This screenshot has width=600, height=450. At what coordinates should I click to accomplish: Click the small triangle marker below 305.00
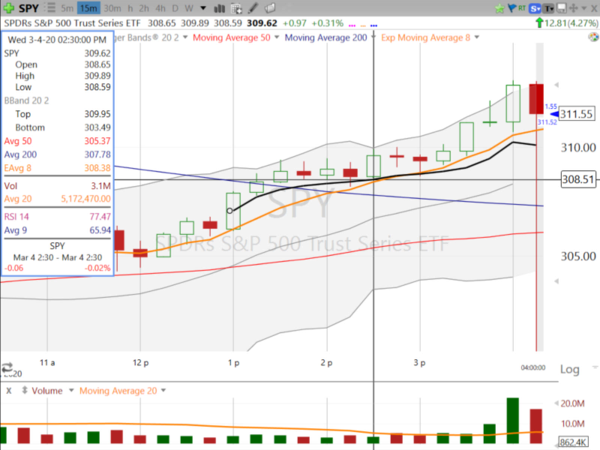pyautogui.click(x=557, y=281)
